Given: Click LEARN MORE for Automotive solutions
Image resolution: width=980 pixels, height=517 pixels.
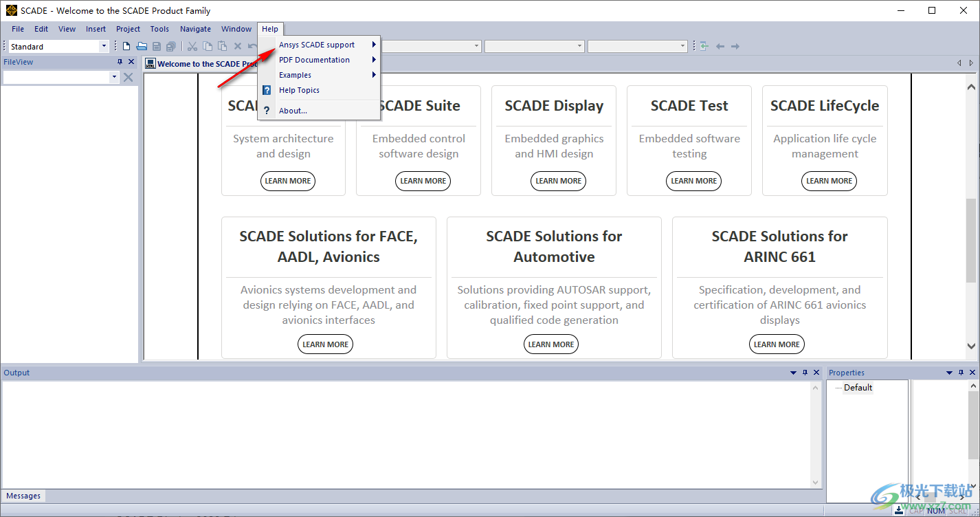Looking at the screenshot, I should pos(550,344).
